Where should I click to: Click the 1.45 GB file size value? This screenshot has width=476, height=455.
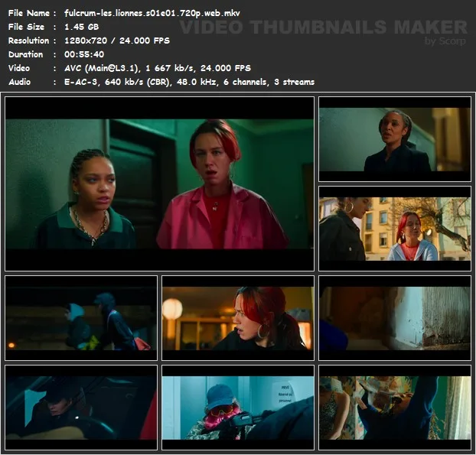coord(82,27)
